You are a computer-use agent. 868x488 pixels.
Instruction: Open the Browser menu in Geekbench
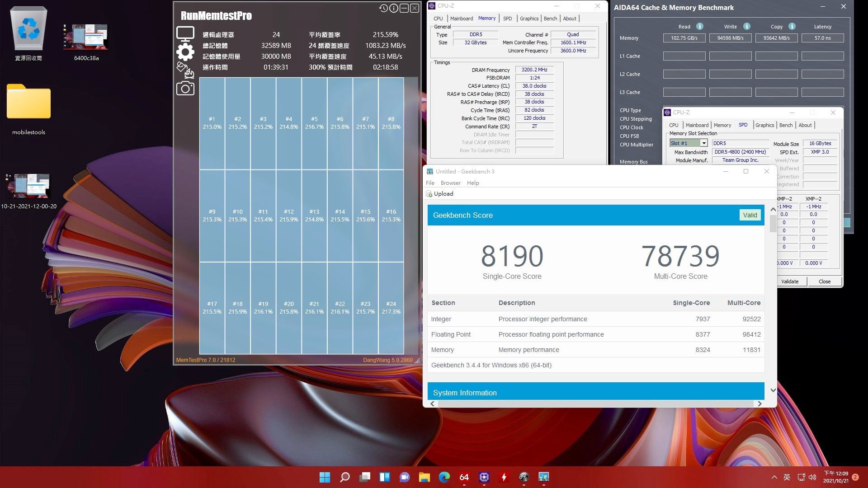(x=450, y=183)
